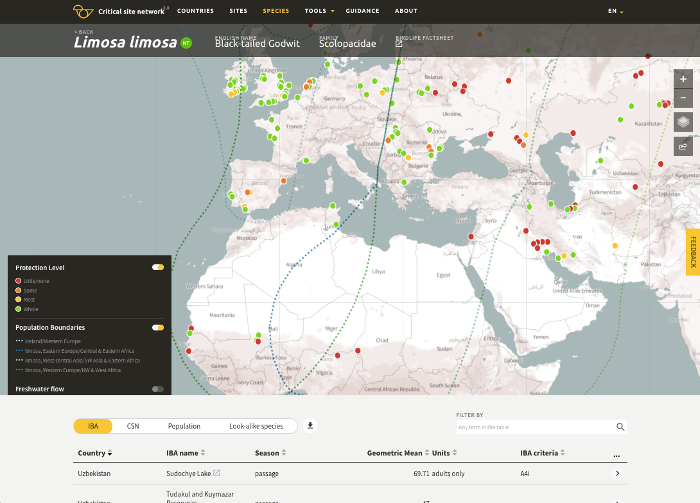Zoom in on the map
700x503 pixels.
[x=683, y=78]
